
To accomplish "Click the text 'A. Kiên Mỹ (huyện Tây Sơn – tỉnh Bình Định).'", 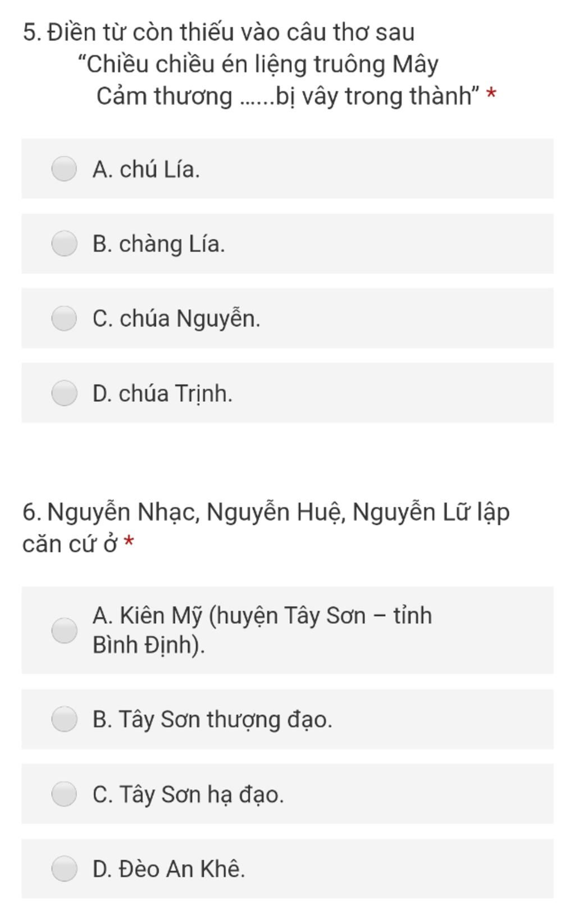I will 262,630.
